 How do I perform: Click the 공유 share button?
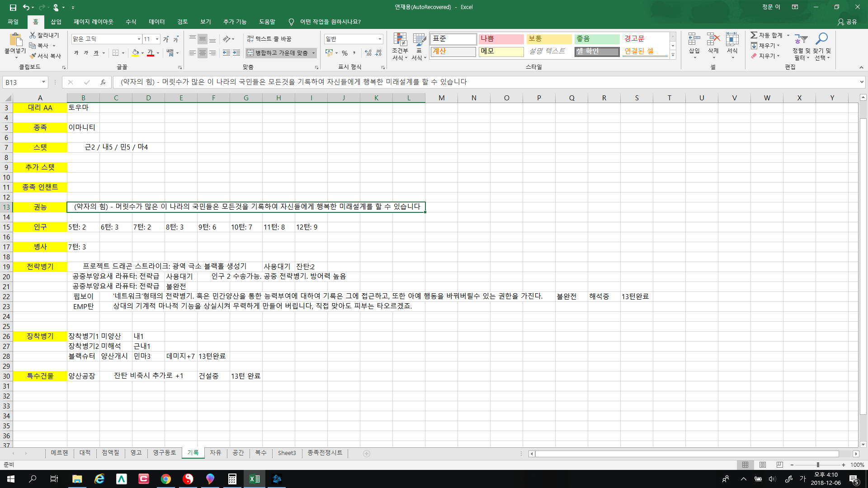(847, 22)
